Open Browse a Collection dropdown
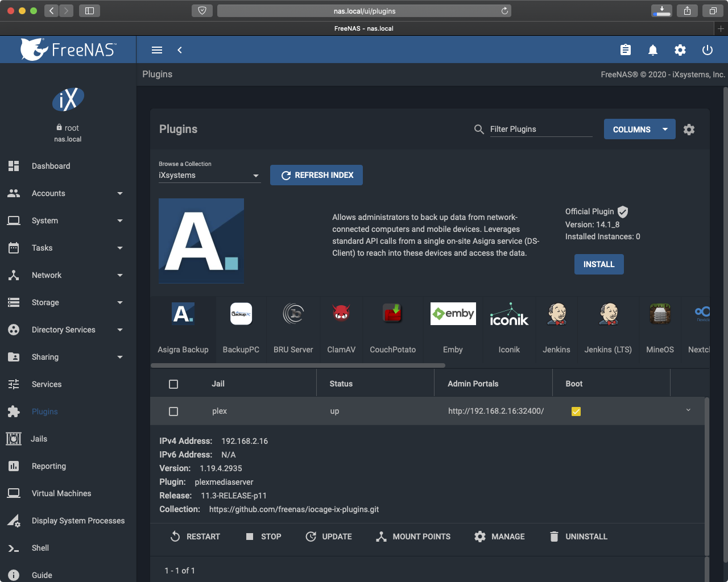 pos(209,176)
